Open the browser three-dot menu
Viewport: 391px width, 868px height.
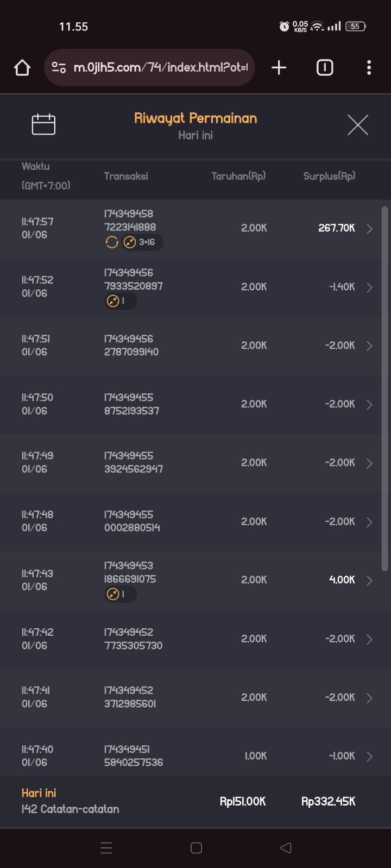click(x=369, y=68)
